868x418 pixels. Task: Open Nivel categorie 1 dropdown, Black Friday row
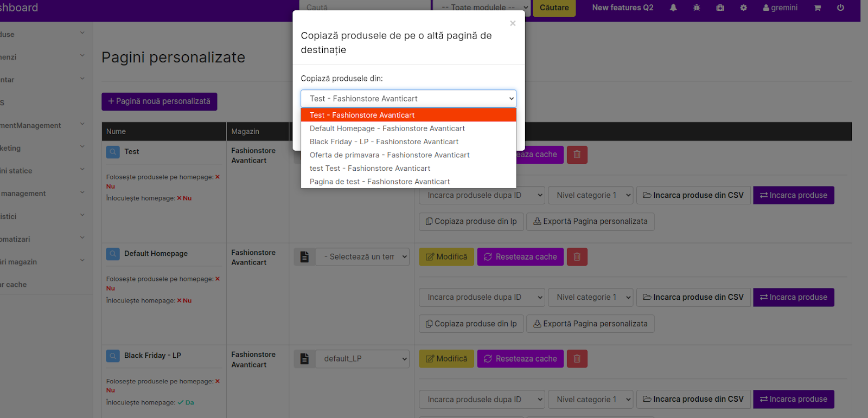pos(591,400)
